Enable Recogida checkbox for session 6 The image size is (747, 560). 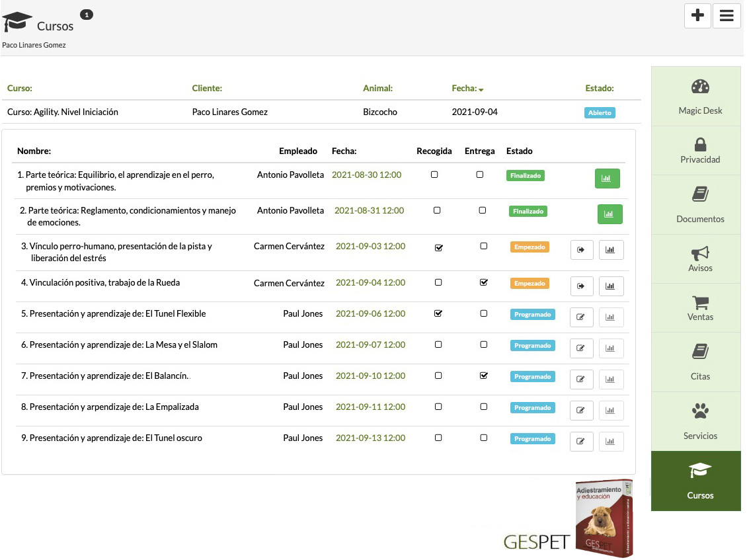[438, 344]
